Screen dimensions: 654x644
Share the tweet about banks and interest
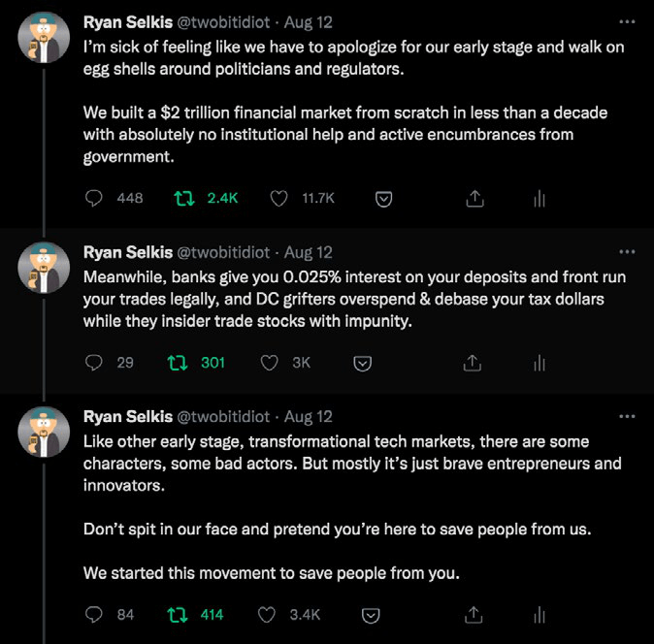pos(473,363)
